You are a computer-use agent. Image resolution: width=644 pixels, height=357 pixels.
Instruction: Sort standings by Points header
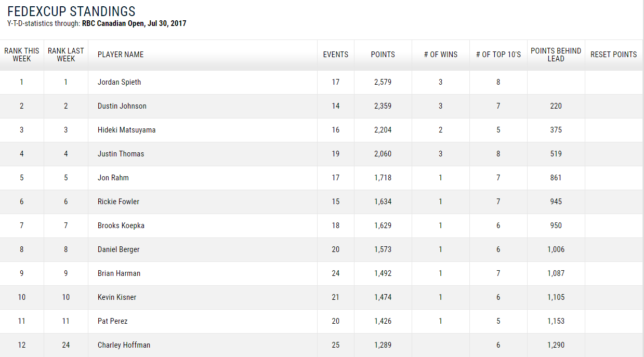coord(383,55)
